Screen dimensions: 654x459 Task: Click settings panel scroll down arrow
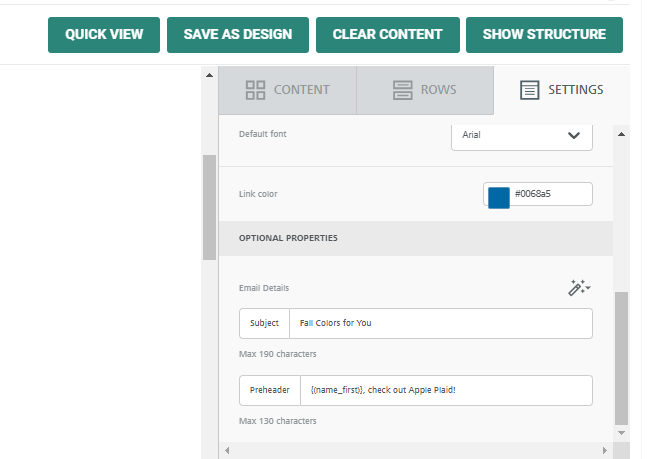[621, 432]
